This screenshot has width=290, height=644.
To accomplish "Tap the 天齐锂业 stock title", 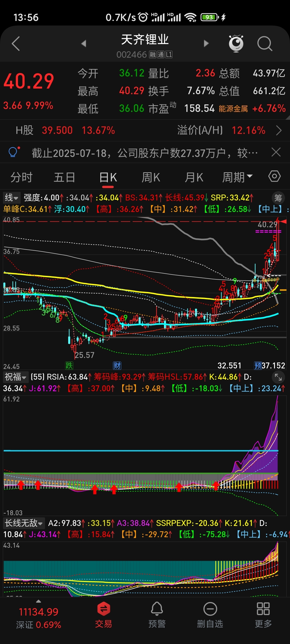I will 145,40.
